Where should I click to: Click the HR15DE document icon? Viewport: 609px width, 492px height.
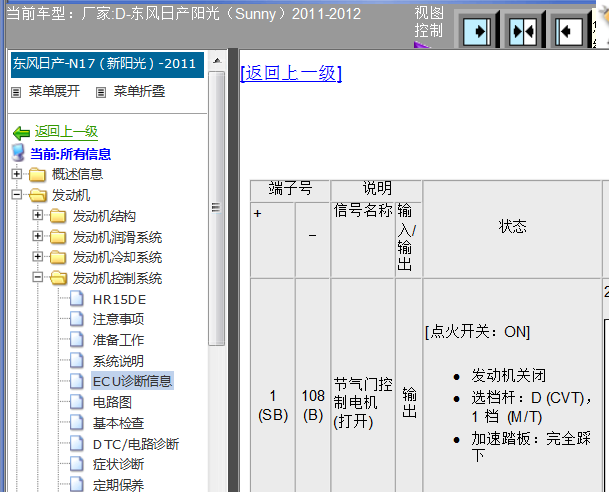77,298
